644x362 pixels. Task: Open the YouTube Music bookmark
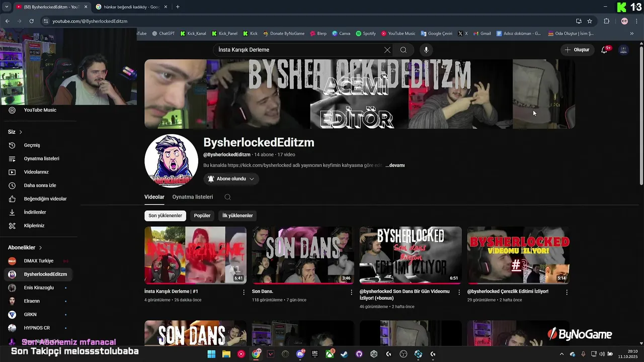coord(398,34)
